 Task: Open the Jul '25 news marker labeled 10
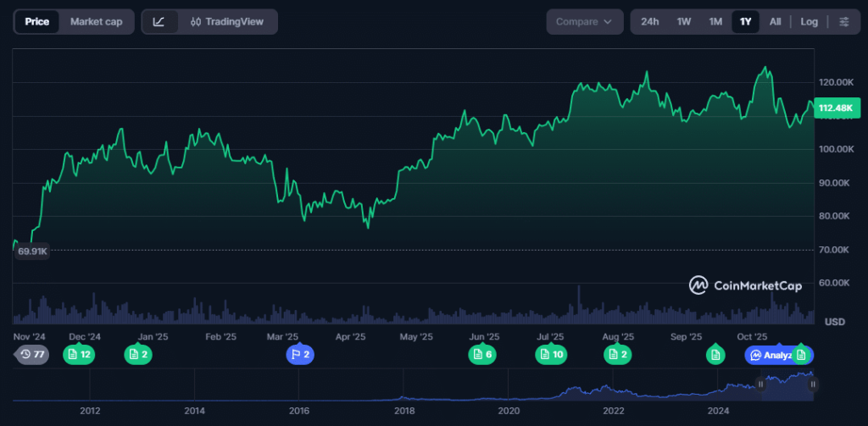(x=551, y=355)
